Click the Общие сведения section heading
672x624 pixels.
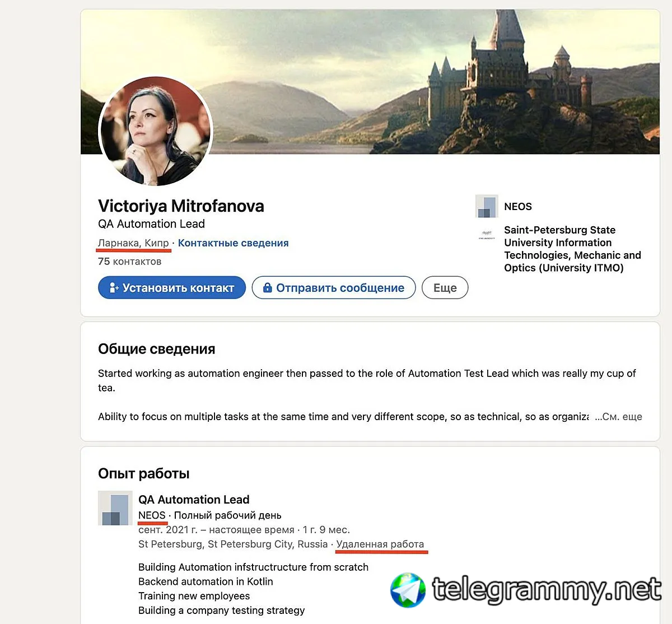coord(157,349)
